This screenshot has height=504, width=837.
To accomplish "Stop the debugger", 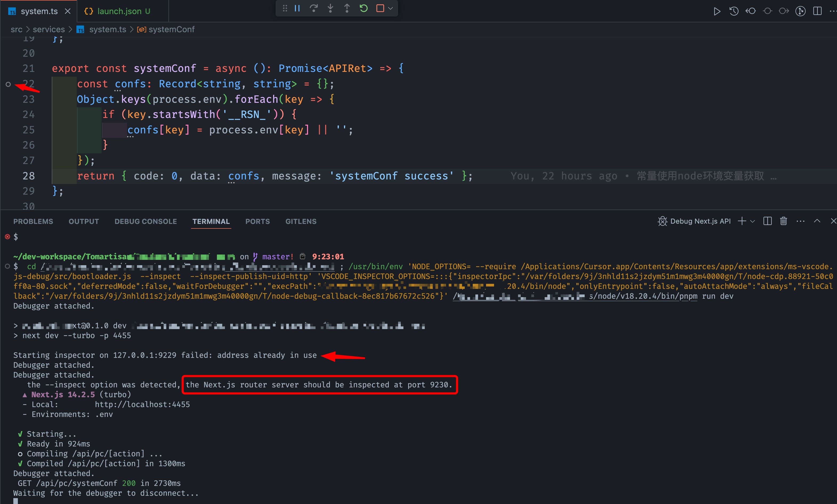I will coord(380,8).
